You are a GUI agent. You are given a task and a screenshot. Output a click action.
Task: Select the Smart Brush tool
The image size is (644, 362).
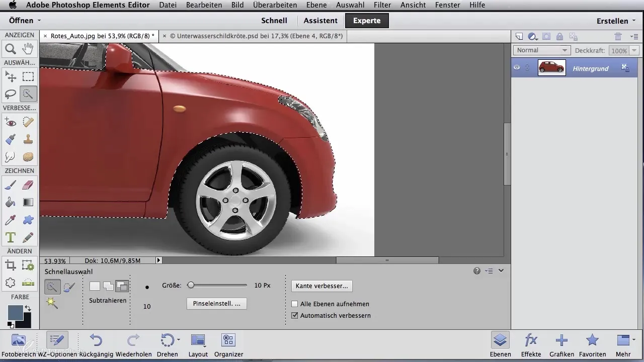coord(10,139)
